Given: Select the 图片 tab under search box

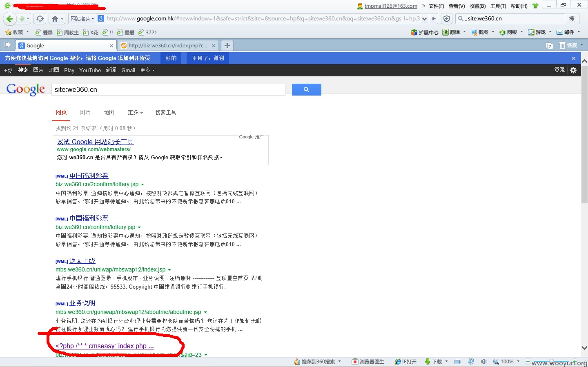Looking at the screenshot, I should (x=85, y=112).
